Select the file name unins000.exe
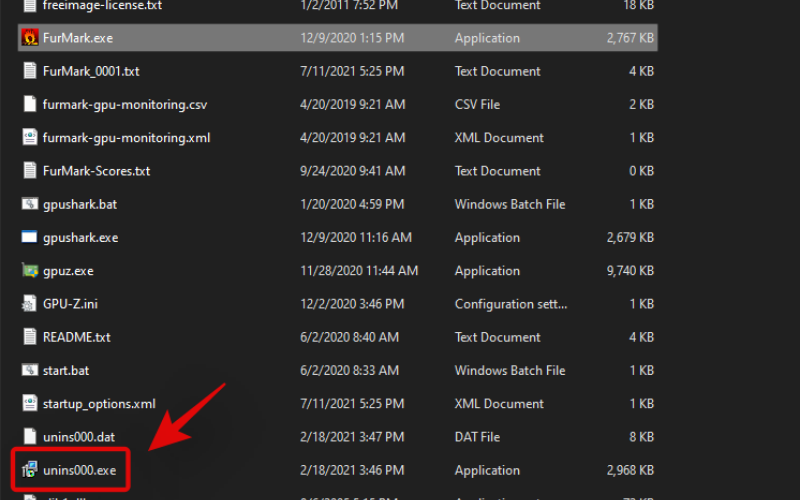 [x=80, y=470]
